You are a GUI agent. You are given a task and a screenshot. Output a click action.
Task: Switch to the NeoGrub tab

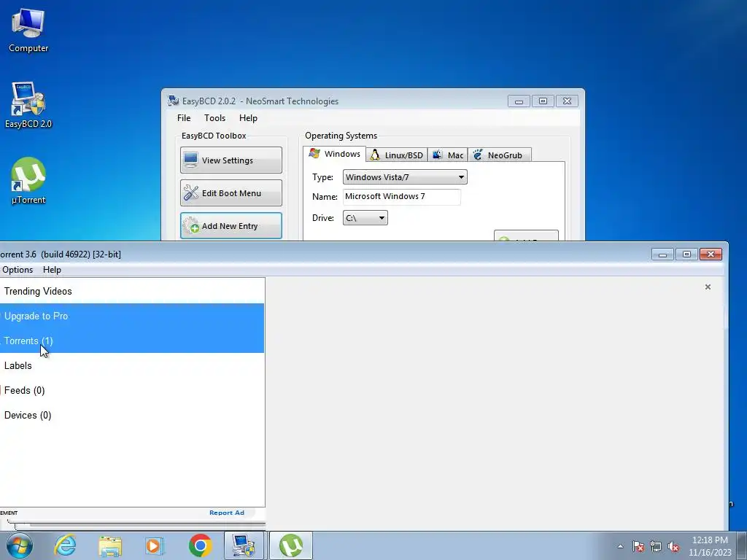pyautogui.click(x=499, y=155)
